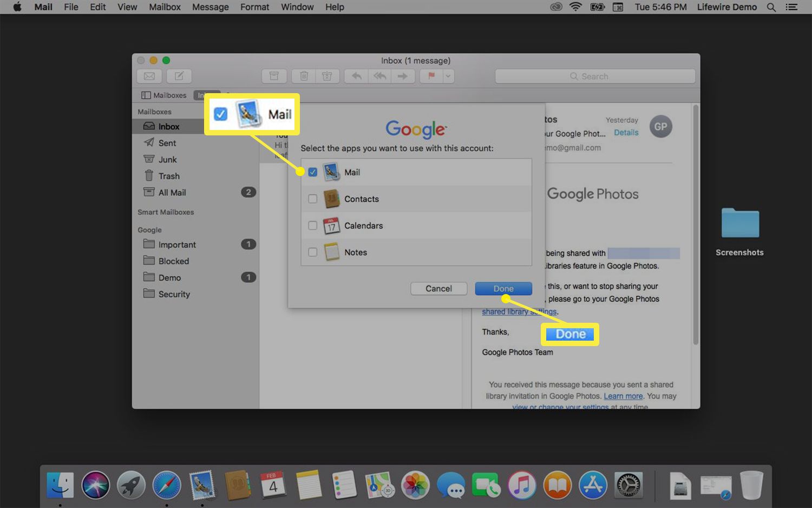Check the Notes checkbox
Screen dimensions: 812x508
coord(313,252)
